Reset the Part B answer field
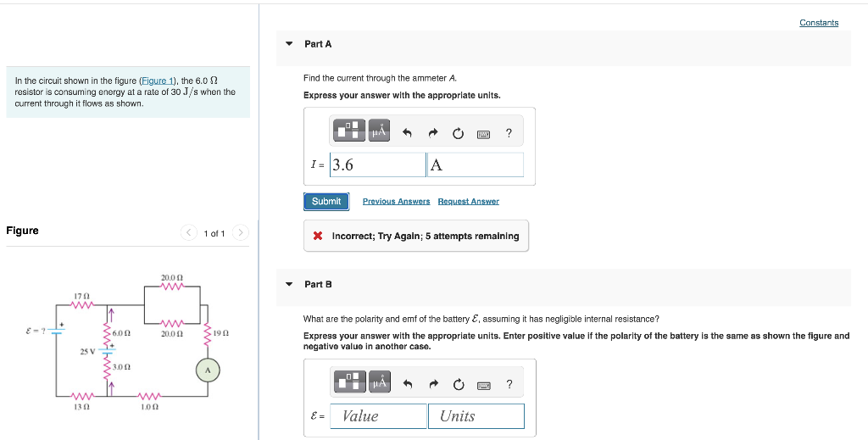 pyautogui.click(x=458, y=385)
